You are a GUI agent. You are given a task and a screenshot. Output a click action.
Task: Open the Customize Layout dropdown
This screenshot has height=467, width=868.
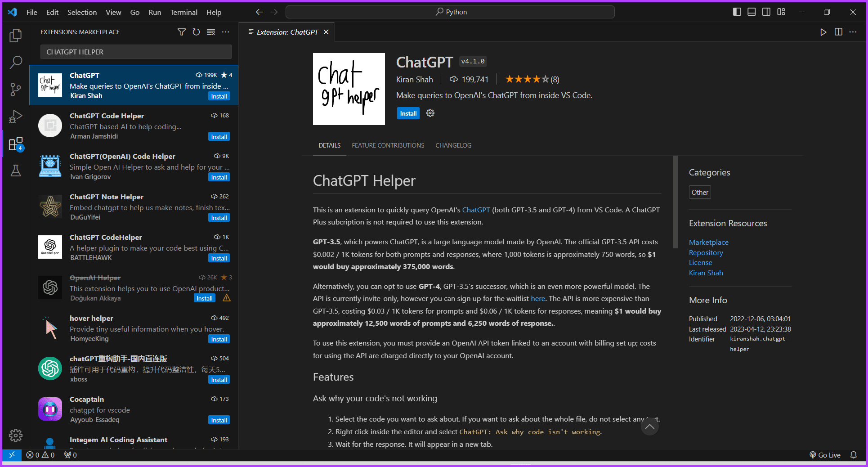781,12
